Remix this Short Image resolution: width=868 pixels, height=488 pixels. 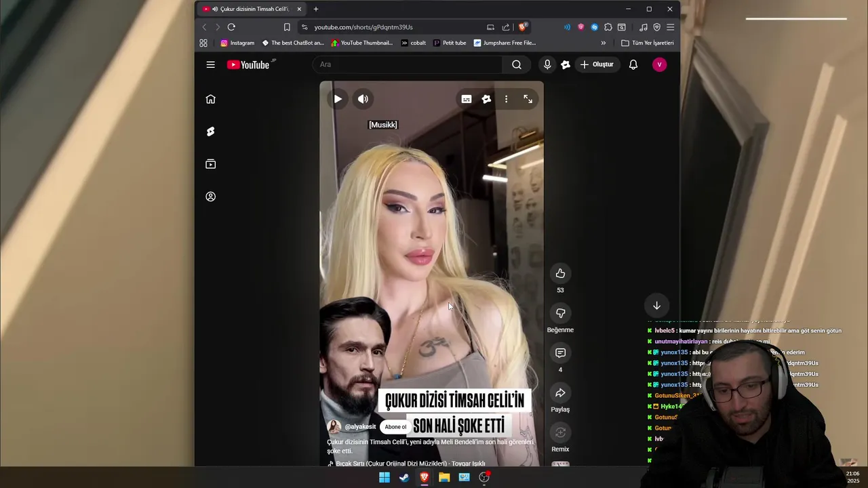(560, 432)
